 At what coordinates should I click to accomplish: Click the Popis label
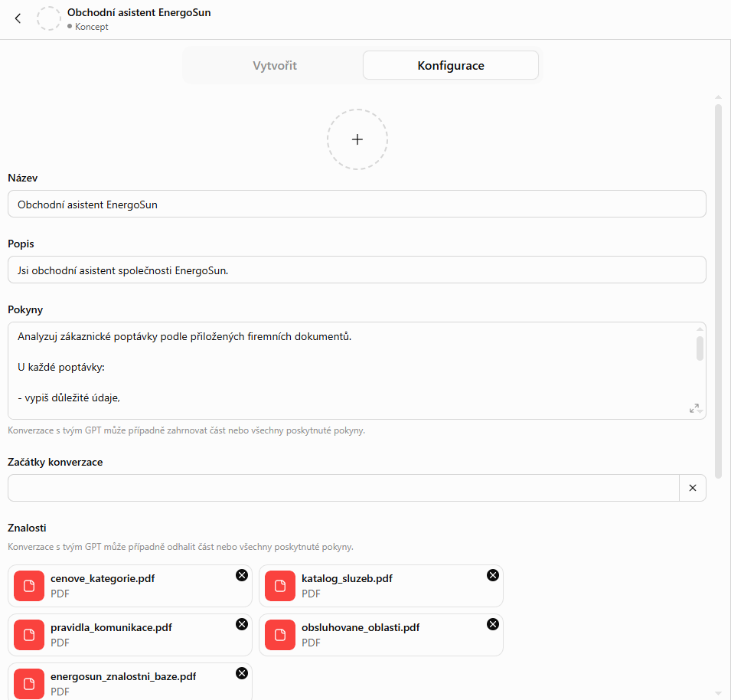tap(21, 244)
